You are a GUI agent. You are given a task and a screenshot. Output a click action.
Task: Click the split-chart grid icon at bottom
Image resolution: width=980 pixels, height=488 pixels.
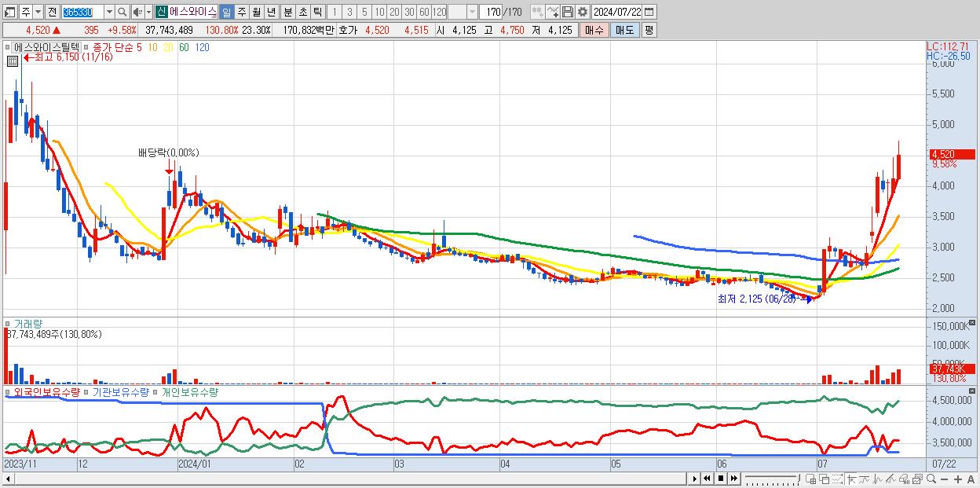click(x=811, y=478)
